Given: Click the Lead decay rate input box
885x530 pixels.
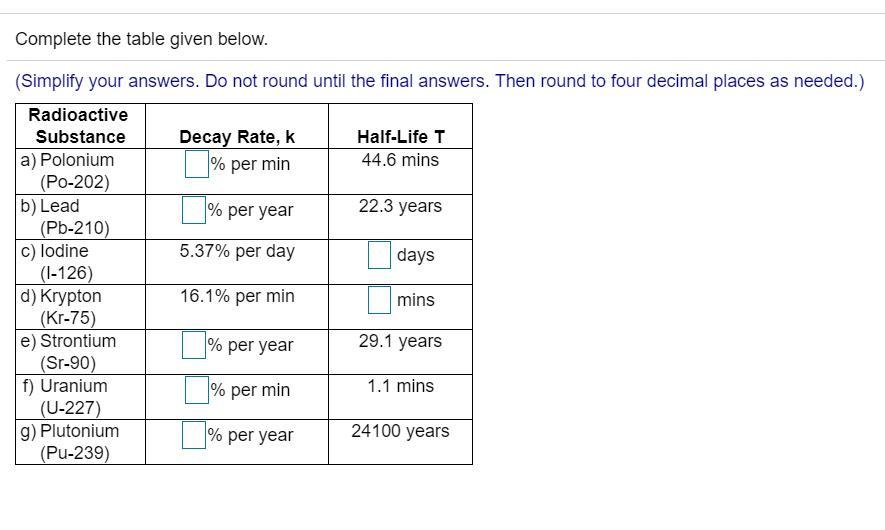Looking at the screenshot, I should pos(194,209).
